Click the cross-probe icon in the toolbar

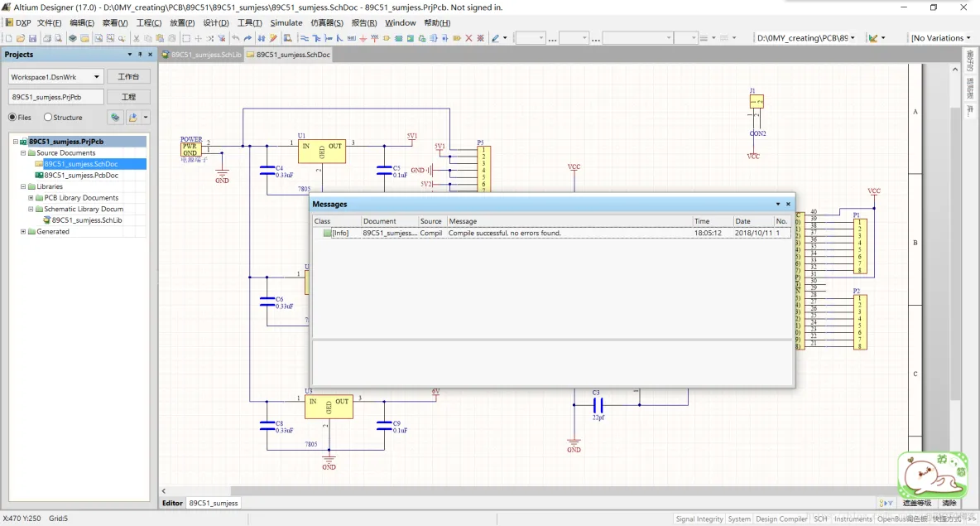pyautogui.click(x=273, y=38)
